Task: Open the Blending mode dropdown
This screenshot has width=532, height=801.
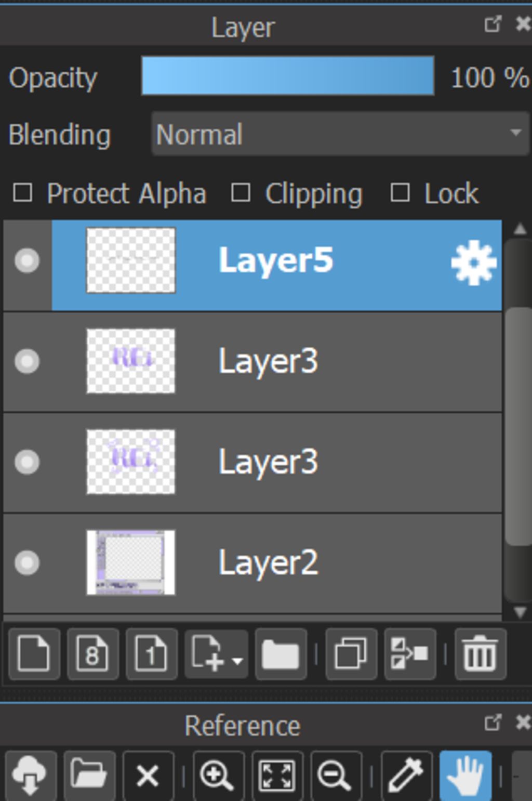Action: click(340, 134)
